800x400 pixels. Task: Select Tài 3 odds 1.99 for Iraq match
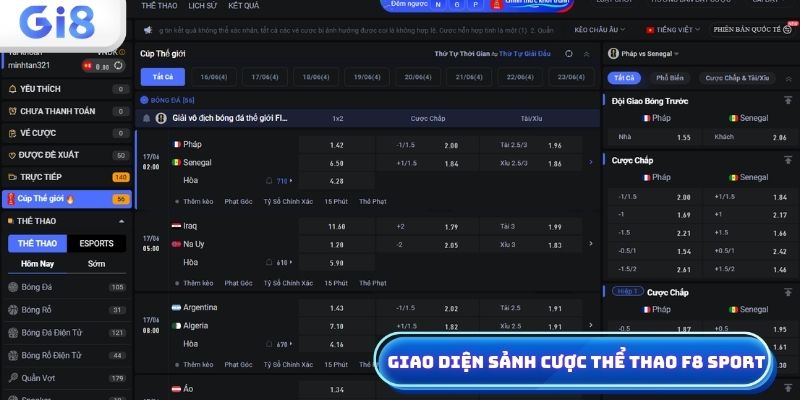[531, 227]
